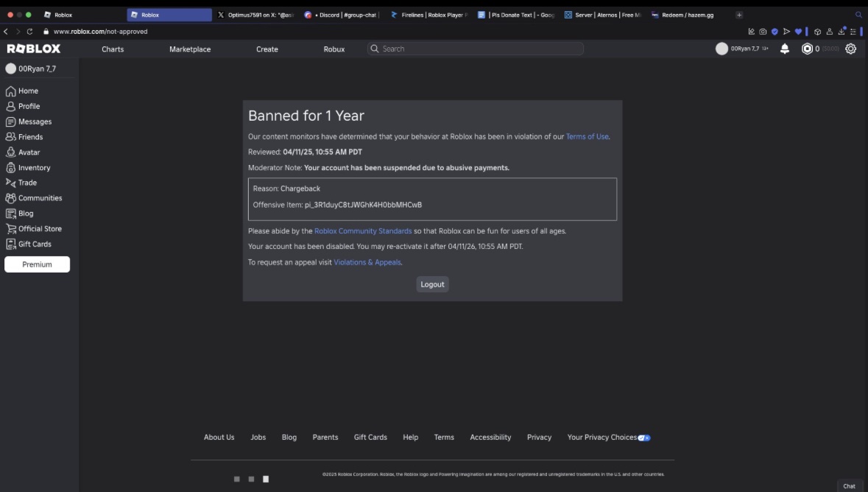Click the browser edit chart icon
868x492 pixels.
point(751,32)
